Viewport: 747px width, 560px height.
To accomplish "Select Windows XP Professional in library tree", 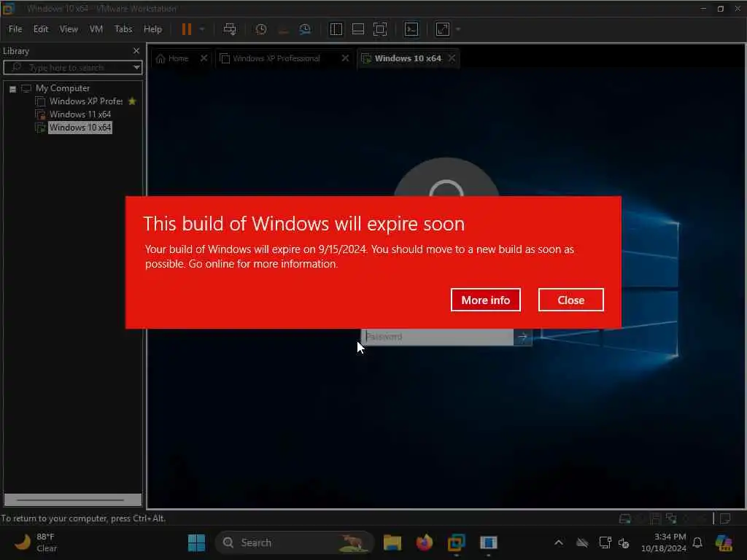I will (86, 101).
